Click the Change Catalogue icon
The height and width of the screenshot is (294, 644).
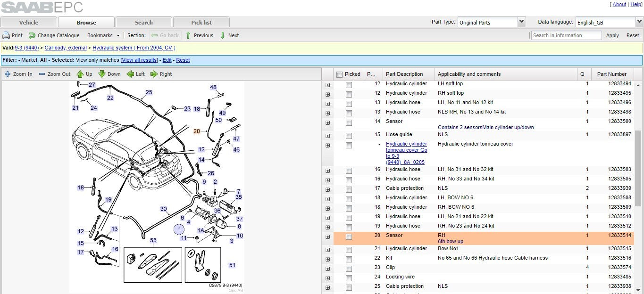point(32,35)
